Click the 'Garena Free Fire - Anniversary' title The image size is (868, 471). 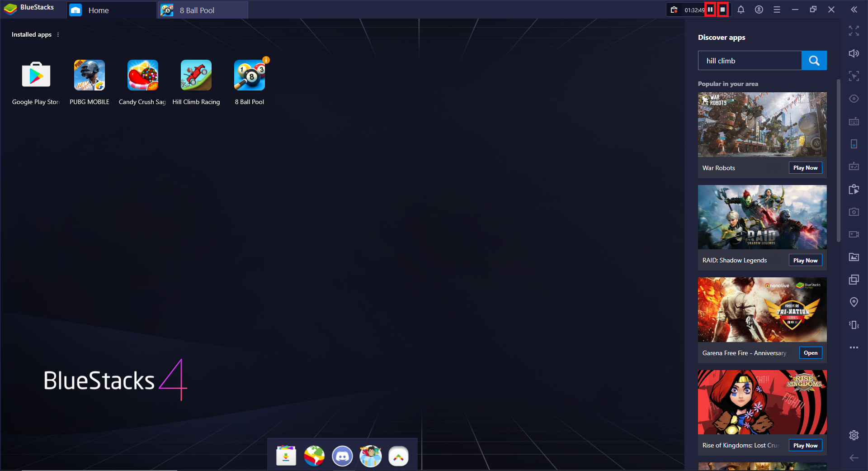745,353
